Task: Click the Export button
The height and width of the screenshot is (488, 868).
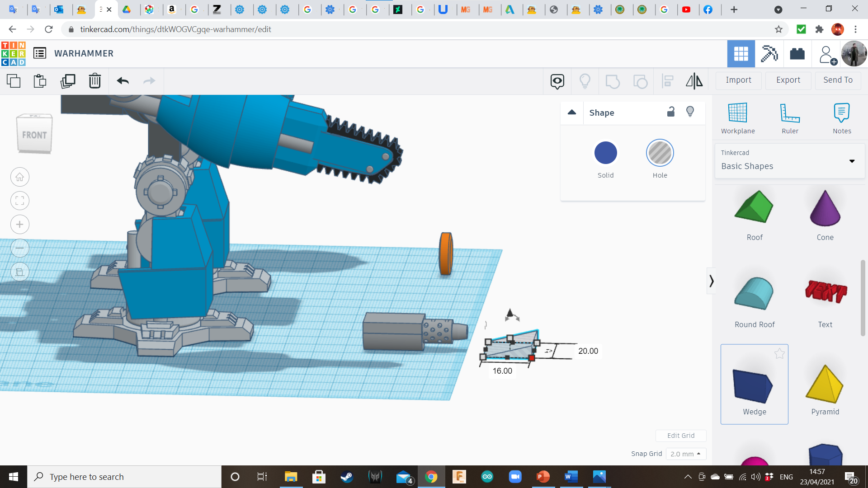Action: (788, 80)
